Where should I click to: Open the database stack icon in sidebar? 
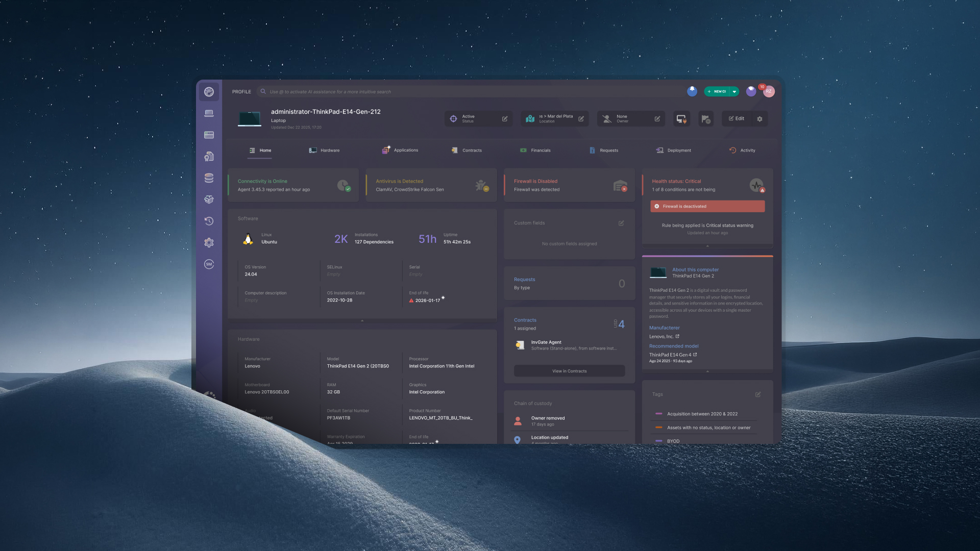[209, 178]
